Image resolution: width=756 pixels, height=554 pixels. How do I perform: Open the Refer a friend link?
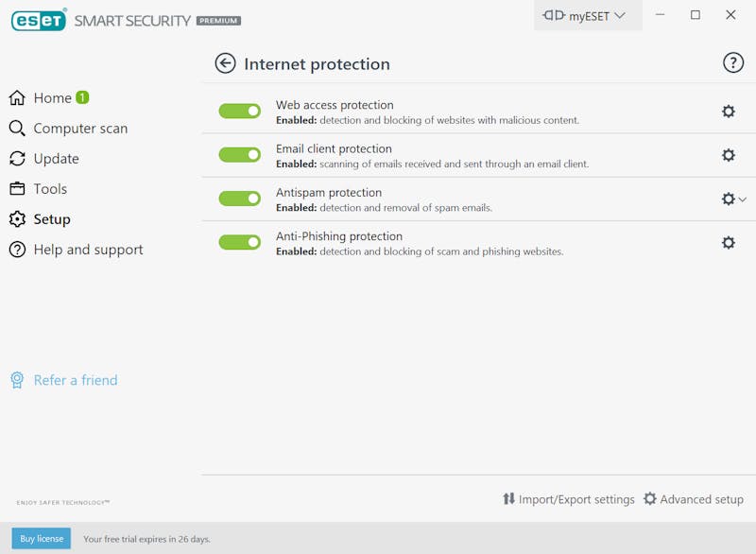pos(76,380)
